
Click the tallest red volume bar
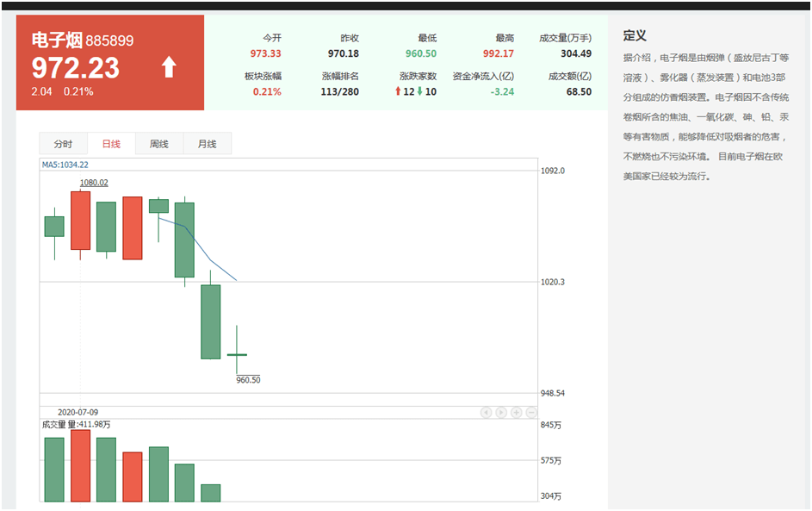(80, 465)
